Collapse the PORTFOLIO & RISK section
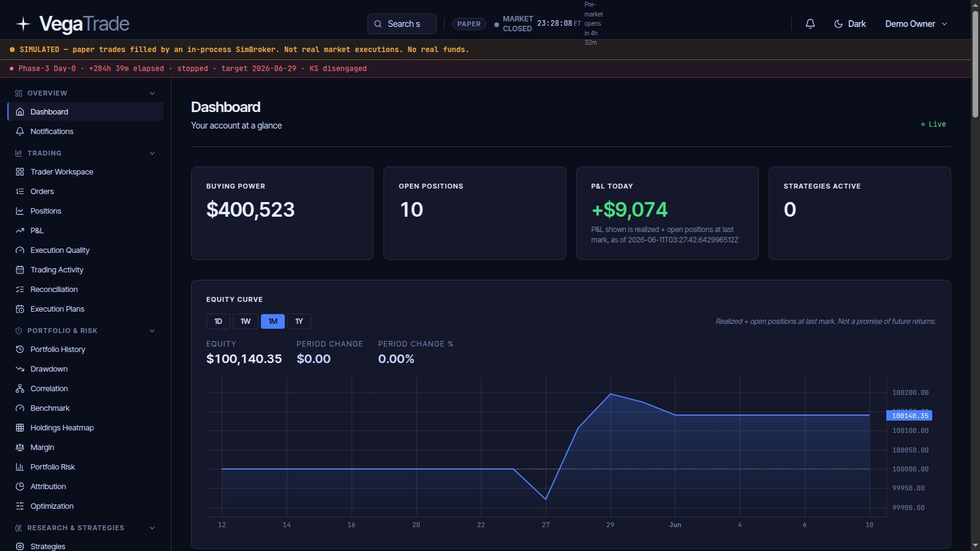This screenshot has height=551, width=980. pyautogui.click(x=153, y=331)
